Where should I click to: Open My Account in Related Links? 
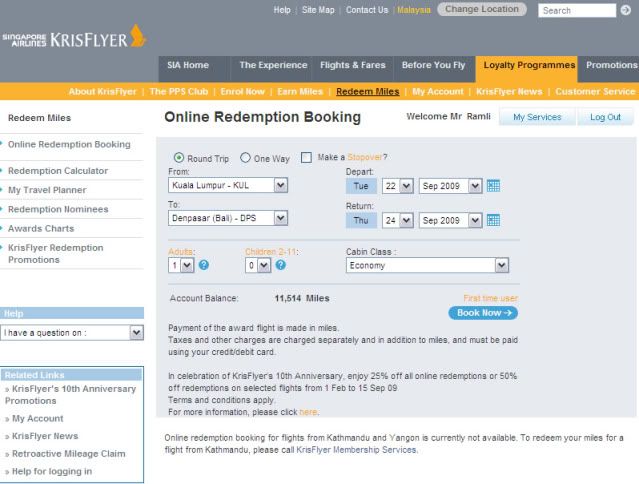[37, 418]
